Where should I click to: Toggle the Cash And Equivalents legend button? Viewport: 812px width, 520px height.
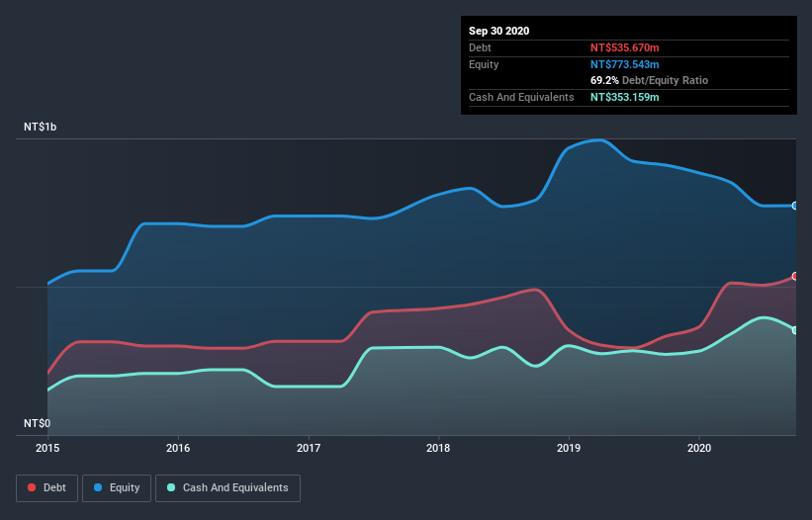click(x=227, y=488)
